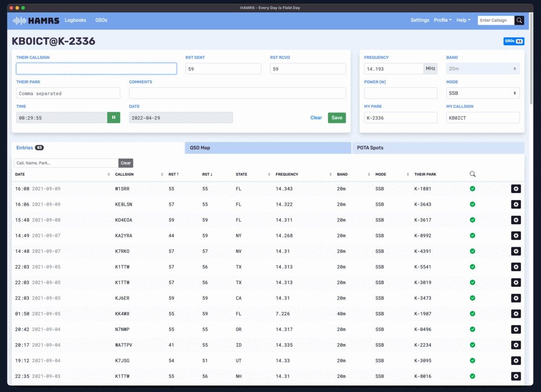Open the settings gear on the K7JSG row

pos(516,360)
